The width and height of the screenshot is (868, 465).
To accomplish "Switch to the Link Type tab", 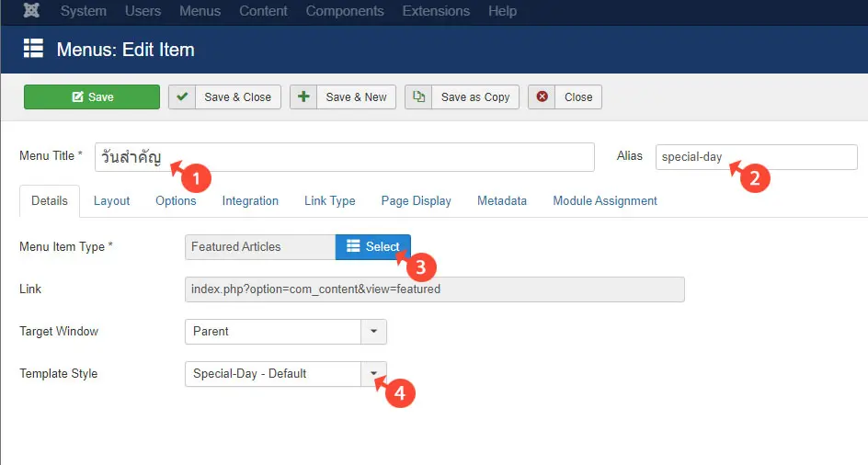I will [x=329, y=200].
